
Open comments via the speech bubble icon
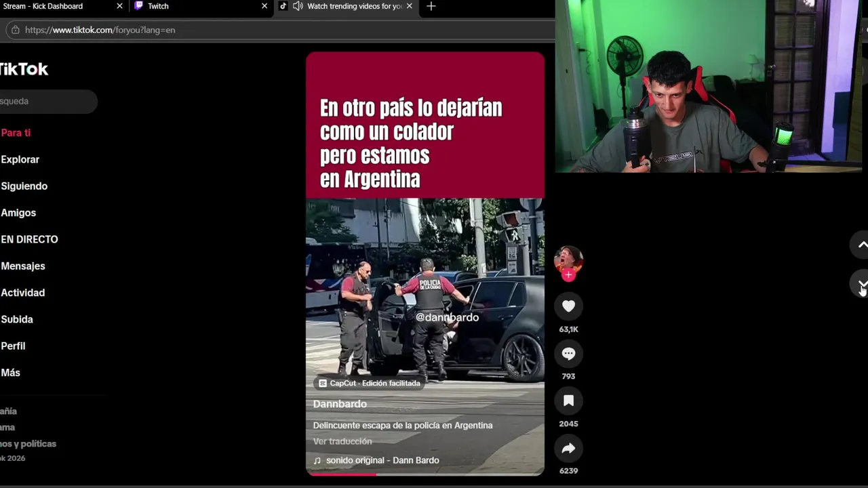click(568, 354)
